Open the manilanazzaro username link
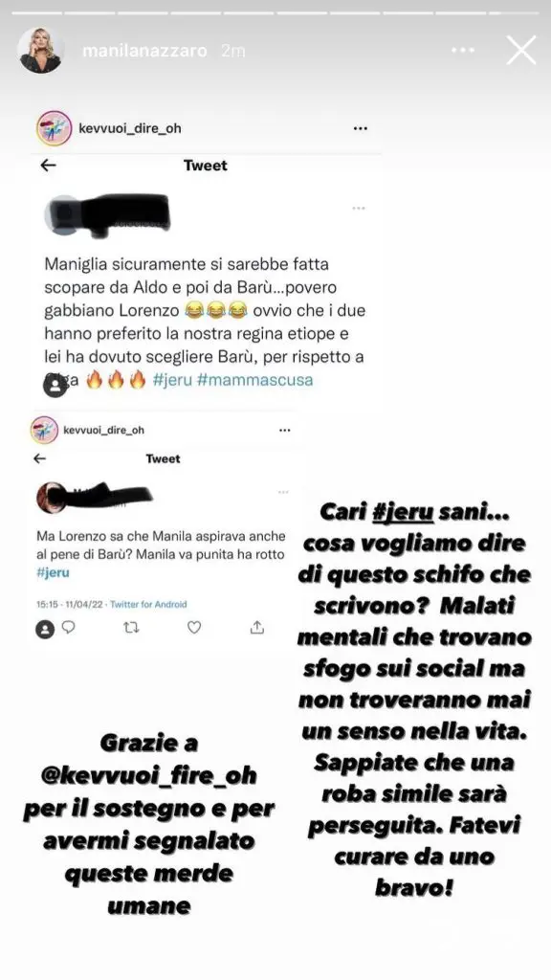 coord(144,51)
